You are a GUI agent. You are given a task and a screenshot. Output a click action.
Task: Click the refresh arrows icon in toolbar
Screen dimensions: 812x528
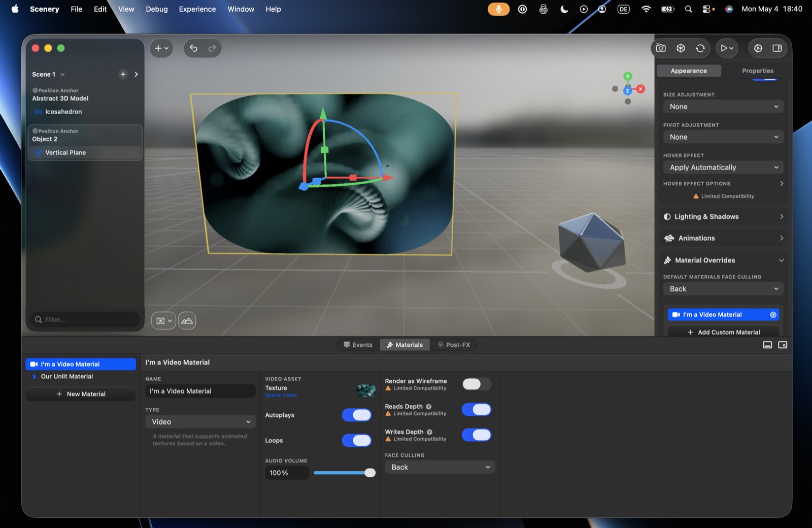tap(700, 48)
